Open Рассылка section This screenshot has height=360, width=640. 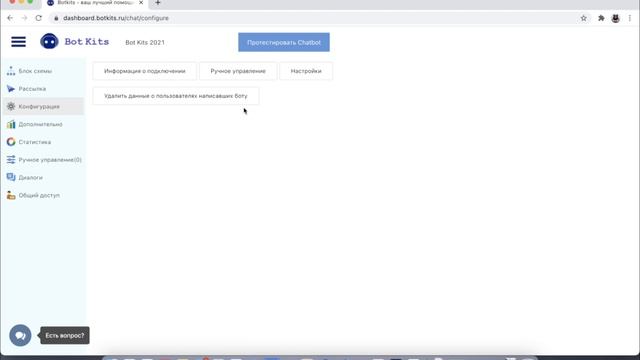(32, 89)
